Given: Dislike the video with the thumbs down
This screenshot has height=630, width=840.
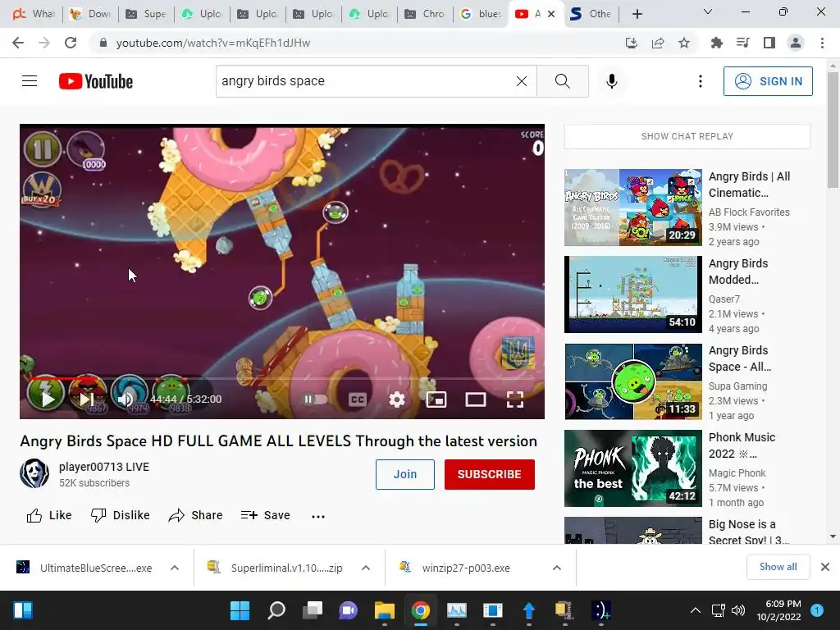Looking at the screenshot, I should 121,515.
